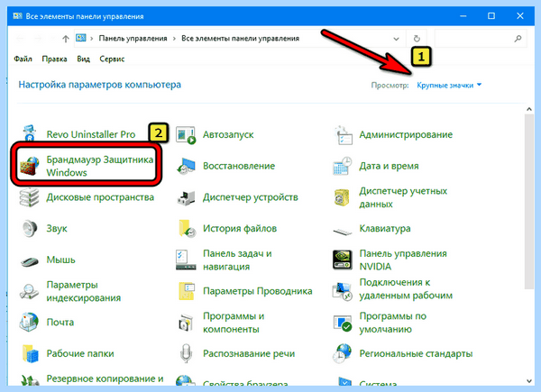Image resolution: width=541 pixels, height=392 pixels.
Task: Click the Control Panel icon in the address bar
Action: coord(81,38)
